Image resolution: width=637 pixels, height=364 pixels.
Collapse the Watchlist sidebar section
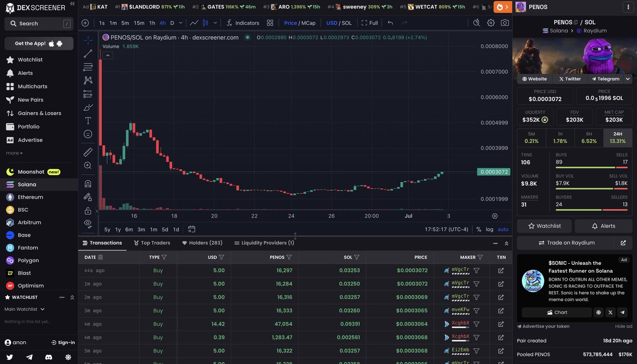point(62,297)
